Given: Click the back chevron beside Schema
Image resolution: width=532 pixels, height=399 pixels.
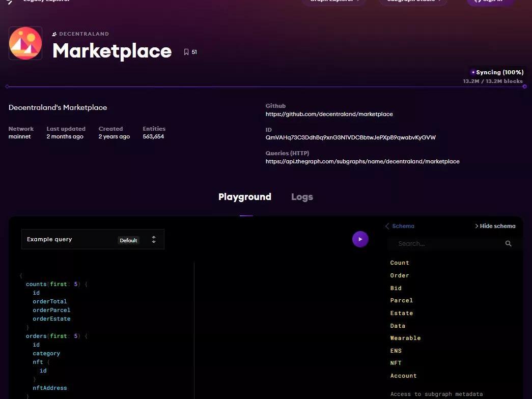Looking at the screenshot, I should [x=387, y=226].
